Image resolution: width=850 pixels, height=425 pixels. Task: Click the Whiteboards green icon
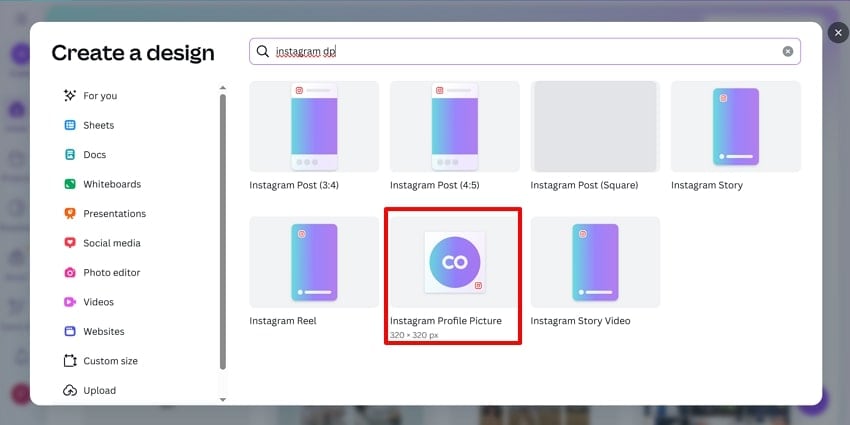click(x=70, y=184)
